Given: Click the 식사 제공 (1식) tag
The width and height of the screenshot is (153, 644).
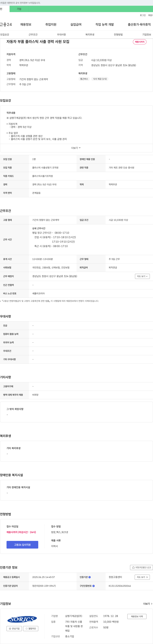Looking at the screenshot, I should (100, 79).
